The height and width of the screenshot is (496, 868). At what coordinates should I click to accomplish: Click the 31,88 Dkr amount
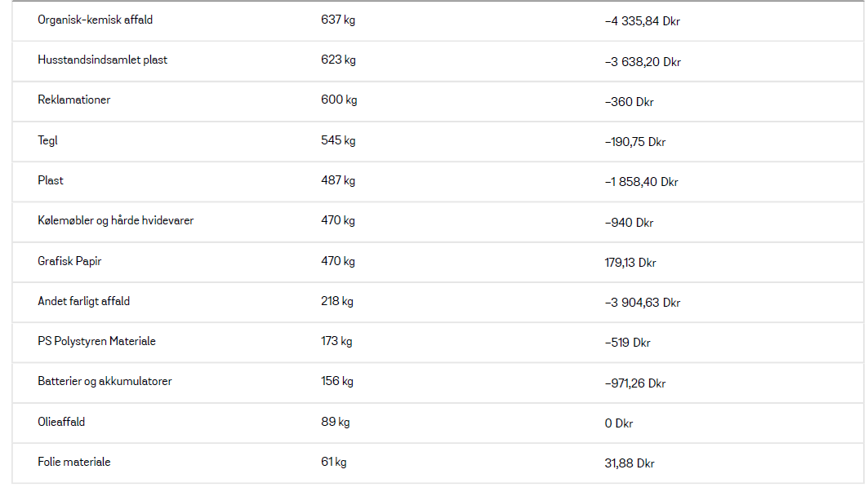(630, 463)
